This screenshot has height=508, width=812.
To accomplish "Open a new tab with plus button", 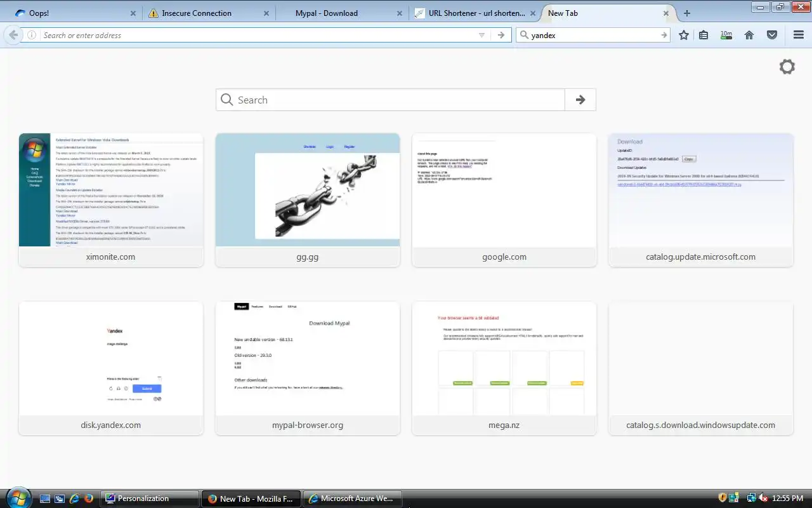I will point(686,13).
